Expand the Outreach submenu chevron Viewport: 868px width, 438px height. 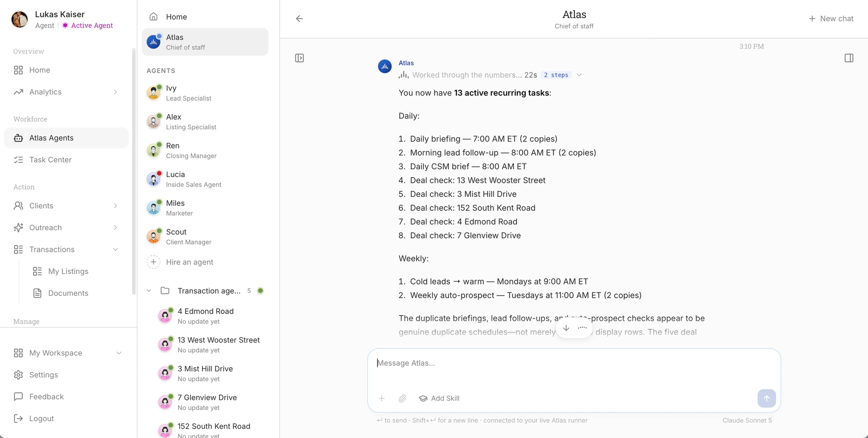pos(116,228)
